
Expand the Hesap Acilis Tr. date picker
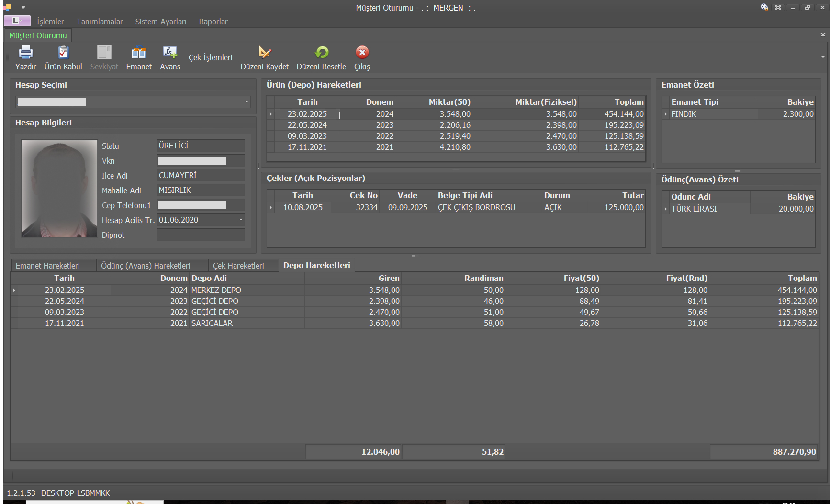point(241,220)
